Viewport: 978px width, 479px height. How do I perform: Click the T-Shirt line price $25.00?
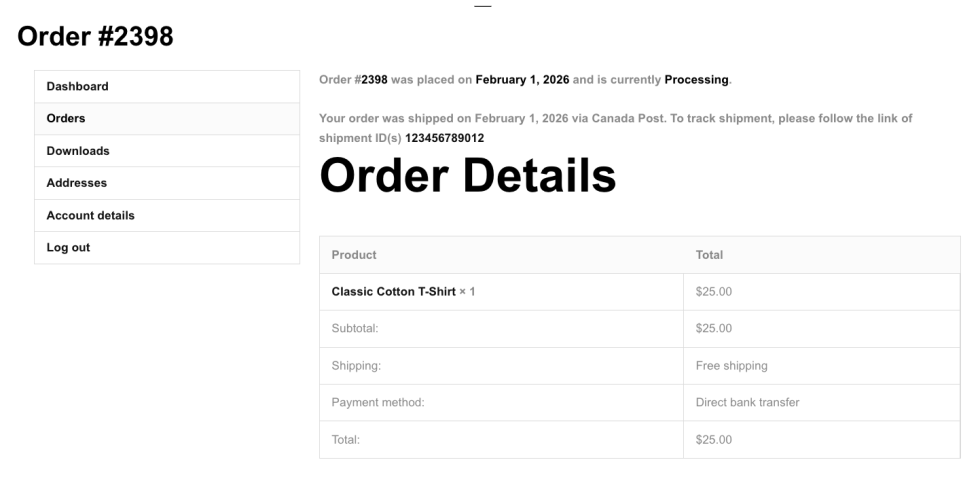click(714, 292)
